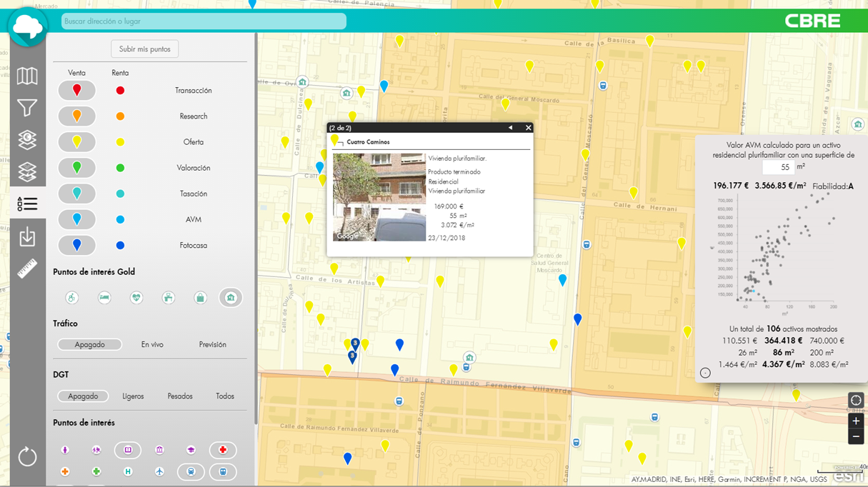Toggle the Transacción Venta red pin
Image resolution: width=868 pixels, height=487 pixels.
click(x=76, y=91)
